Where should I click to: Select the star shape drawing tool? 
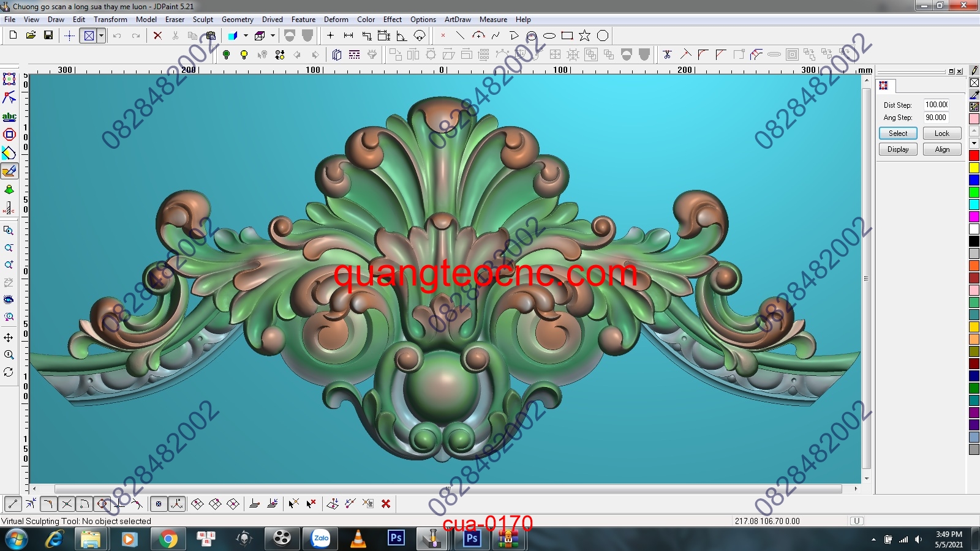coord(585,36)
